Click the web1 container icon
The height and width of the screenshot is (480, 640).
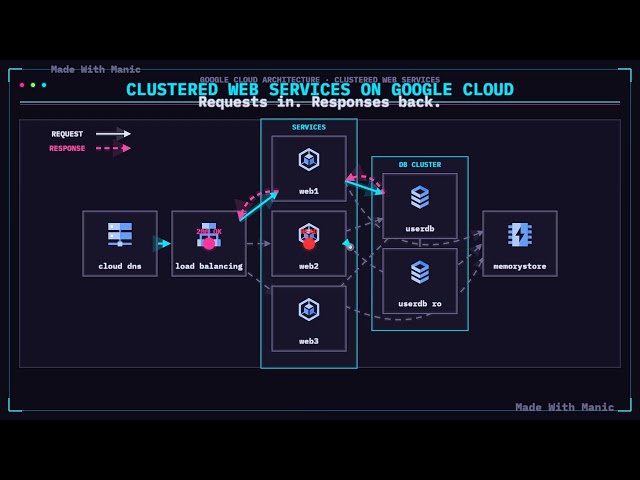tap(309, 159)
